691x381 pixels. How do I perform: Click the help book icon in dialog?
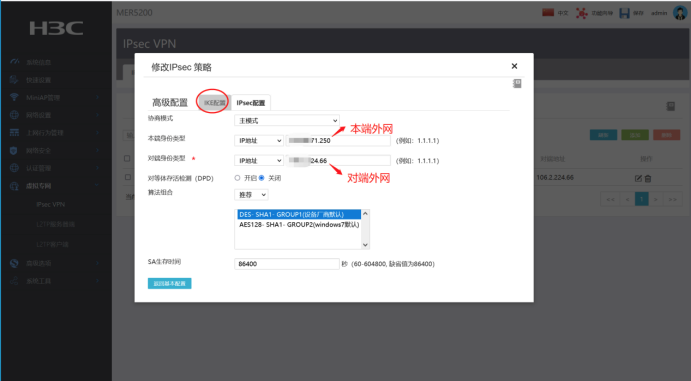tap(517, 83)
